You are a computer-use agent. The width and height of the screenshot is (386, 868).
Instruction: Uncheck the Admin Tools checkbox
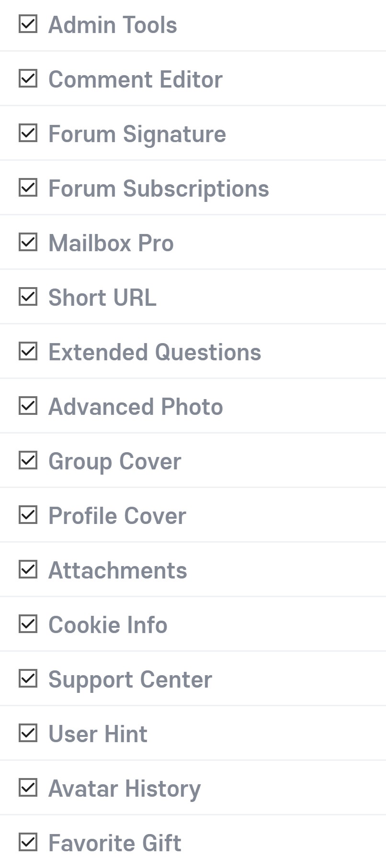pyautogui.click(x=28, y=24)
